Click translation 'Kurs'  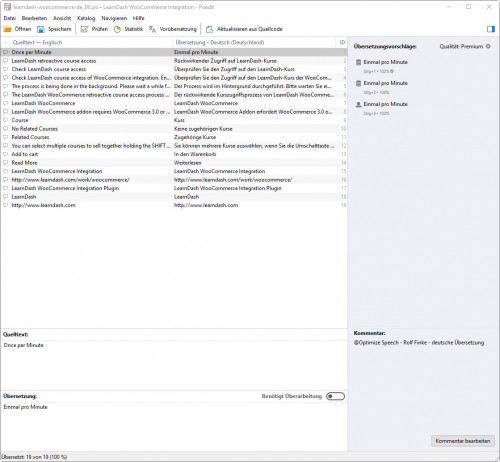point(179,120)
